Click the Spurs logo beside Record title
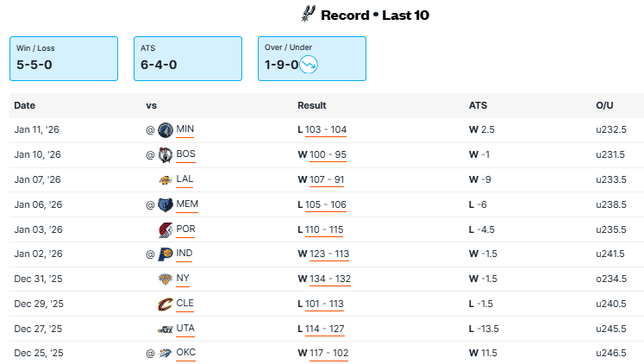Viewport: 644px width, 364px height. click(308, 14)
